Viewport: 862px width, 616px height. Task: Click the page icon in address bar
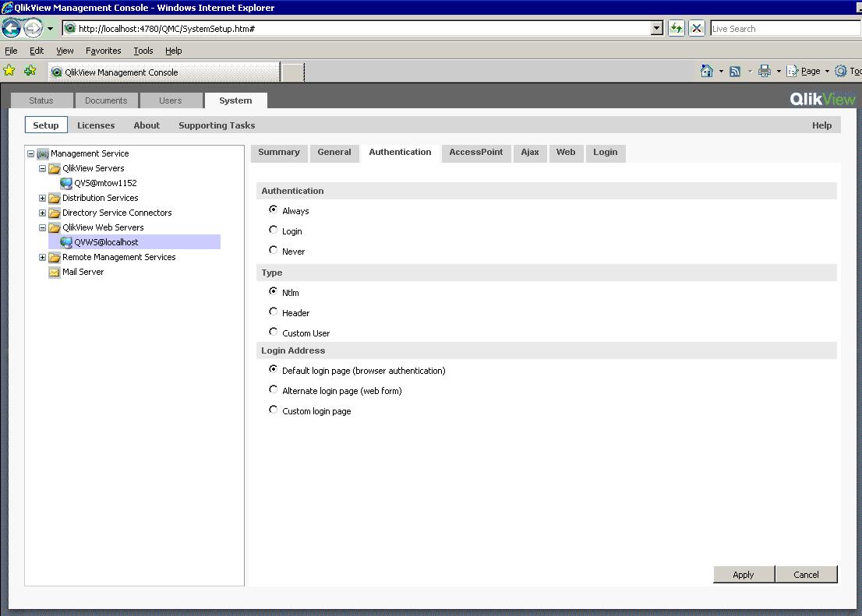(x=70, y=28)
